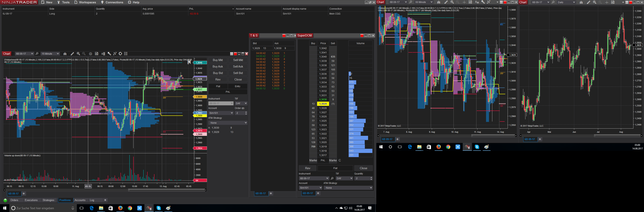Open Chart Trader Account Sim101 dropdown
The image size is (644, 212).
(221, 113)
